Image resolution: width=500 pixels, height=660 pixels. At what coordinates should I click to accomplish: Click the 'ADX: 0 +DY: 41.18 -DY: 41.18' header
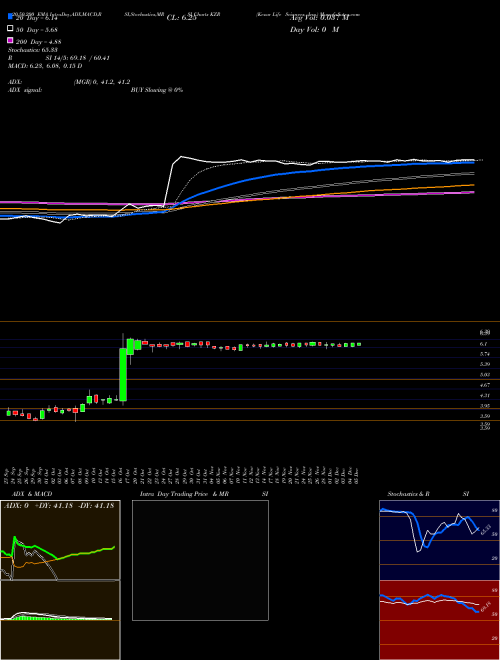click(59, 506)
